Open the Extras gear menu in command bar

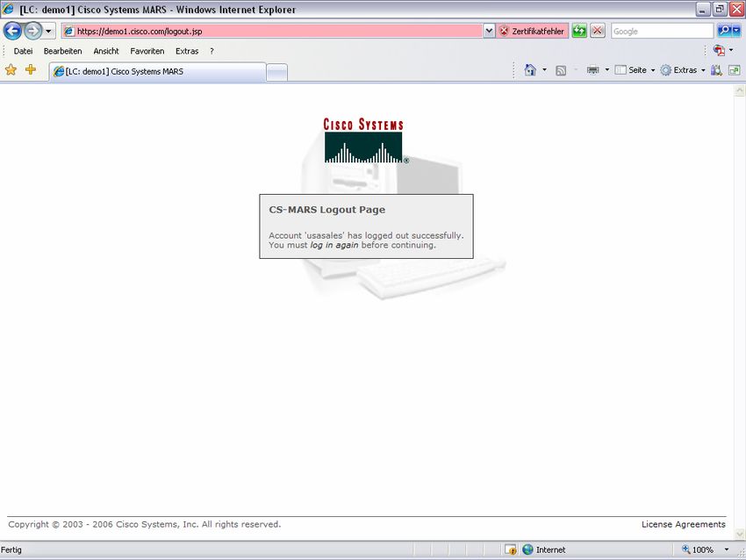coord(683,70)
